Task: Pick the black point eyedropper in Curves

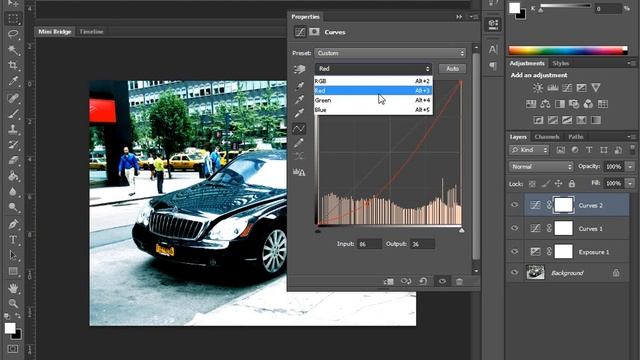Action: pyautogui.click(x=299, y=86)
